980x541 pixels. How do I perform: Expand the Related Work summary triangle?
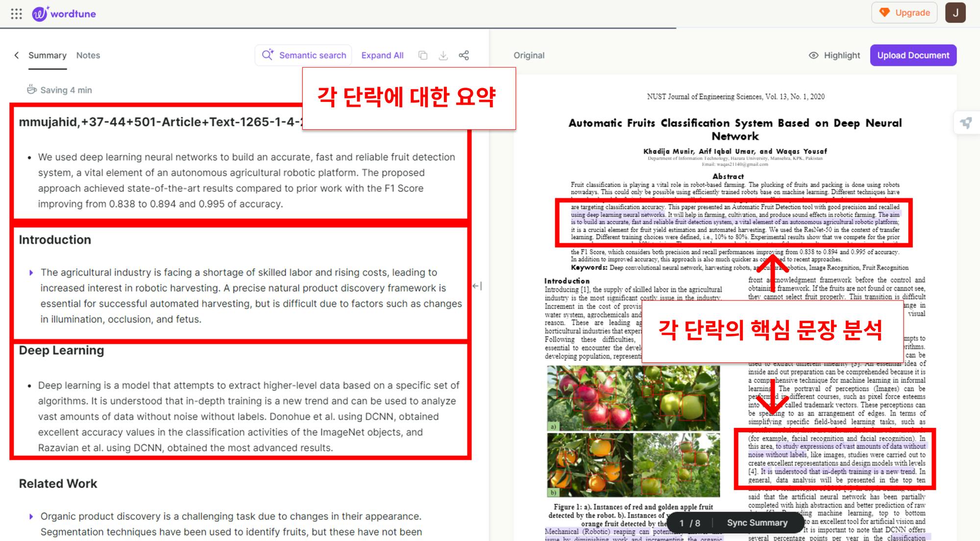click(x=31, y=517)
